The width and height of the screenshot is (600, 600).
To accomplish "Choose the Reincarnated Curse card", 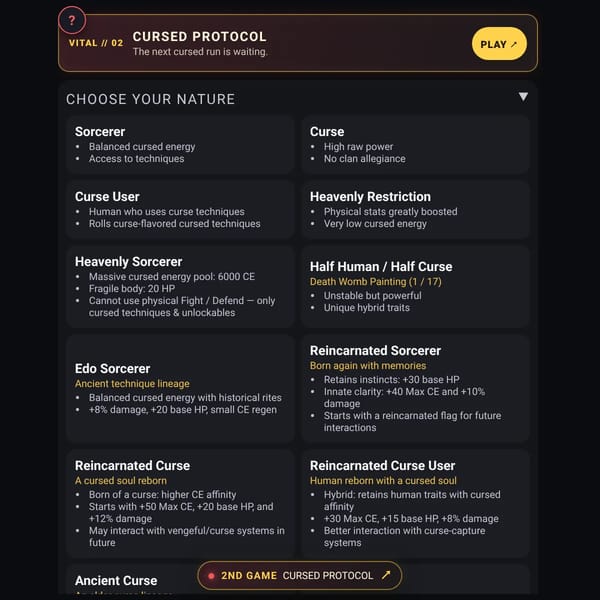I will pyautogui.click(x=180, y=504).
